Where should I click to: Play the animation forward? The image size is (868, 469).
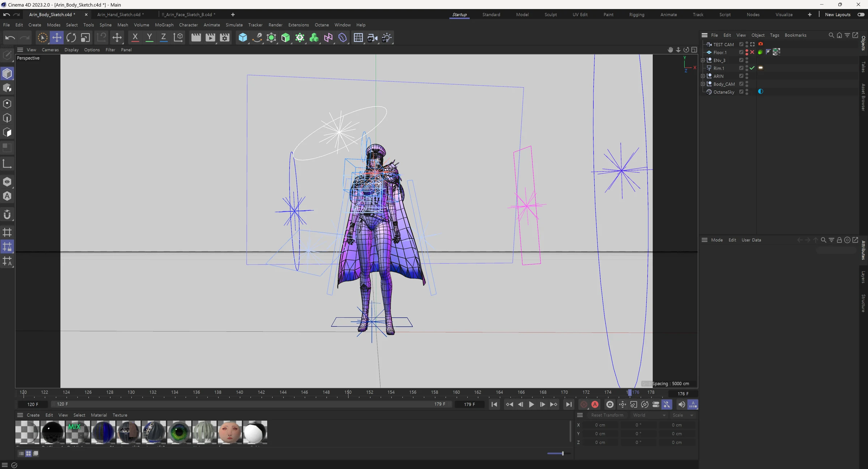coord(531,404)
